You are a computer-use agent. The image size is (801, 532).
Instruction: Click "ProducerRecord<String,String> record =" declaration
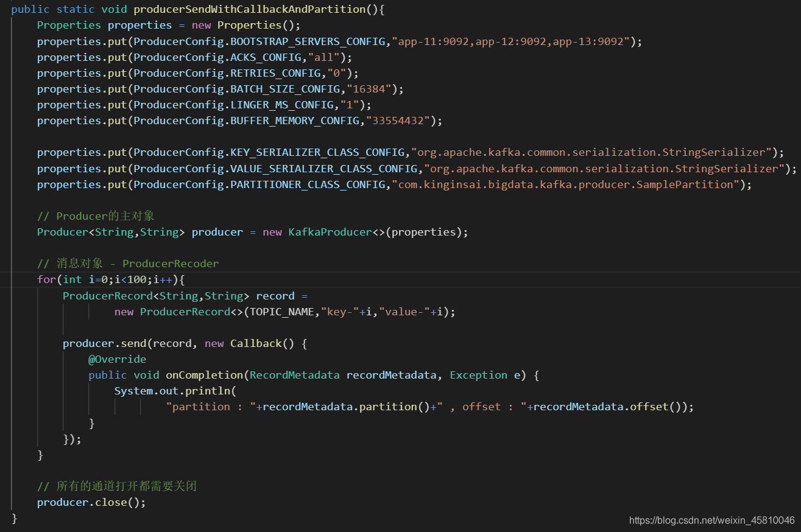click(x=185, y=296)
